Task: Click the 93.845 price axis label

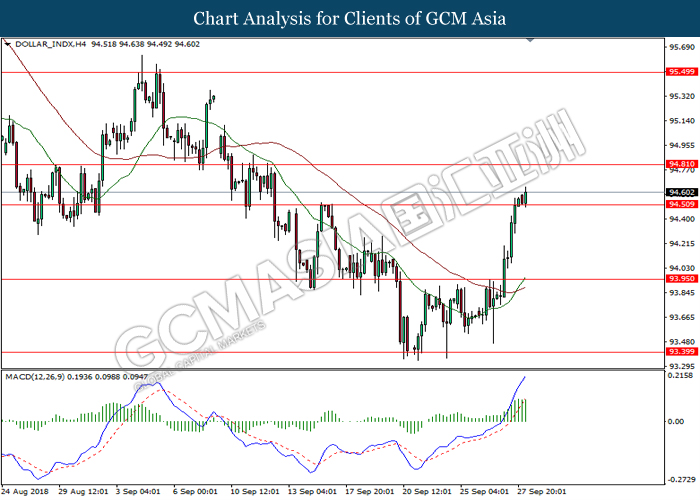Action: click(x=683, y=293)
